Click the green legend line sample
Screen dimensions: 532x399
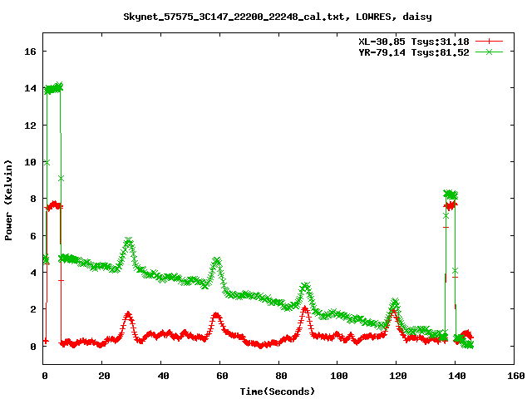[489, 52]
